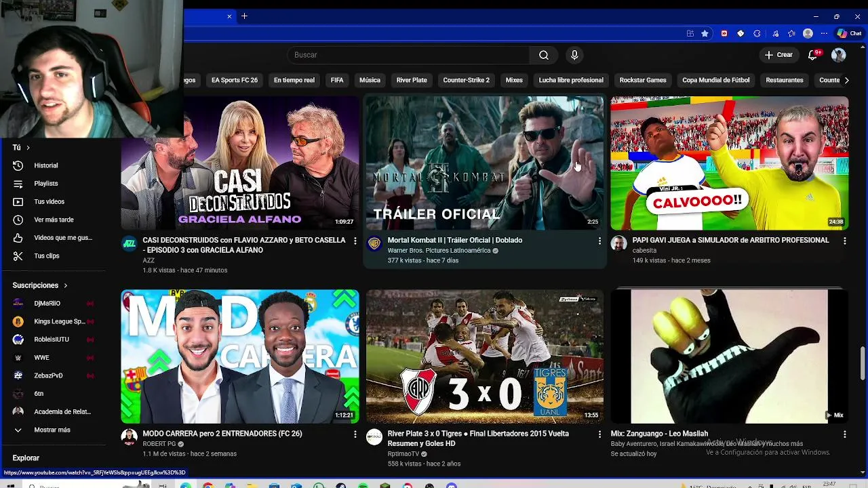The height and width of the screenshot is (488, 868).
Task: Open Playlists in the sidebar
Action: [x=46, y=184]
